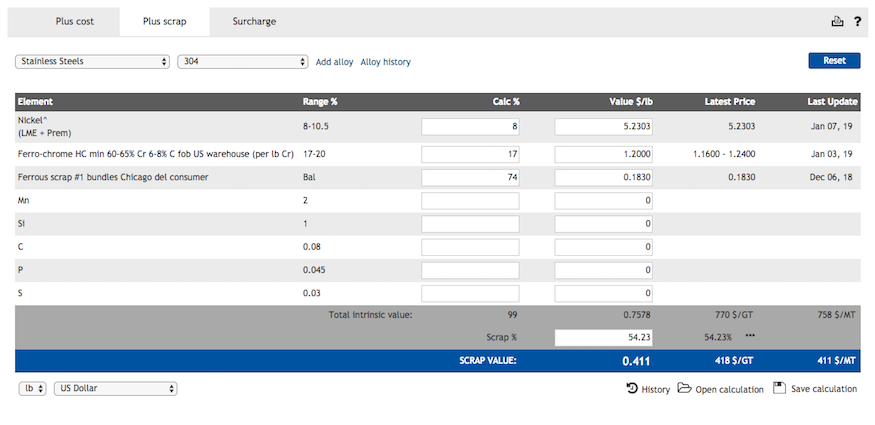Switch to the Plus cost tab
The image size is (875, 425).
[75, 21]
